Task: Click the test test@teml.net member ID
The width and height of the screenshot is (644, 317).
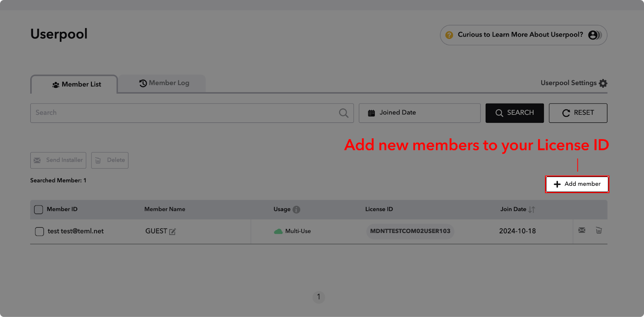Action: pyautogui.click(x=76, y=231)
